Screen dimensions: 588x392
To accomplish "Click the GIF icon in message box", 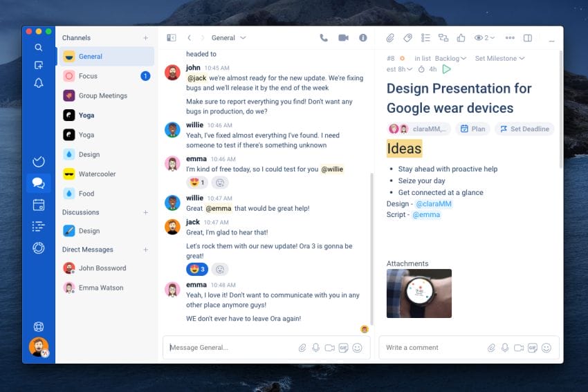I will 343,348.
